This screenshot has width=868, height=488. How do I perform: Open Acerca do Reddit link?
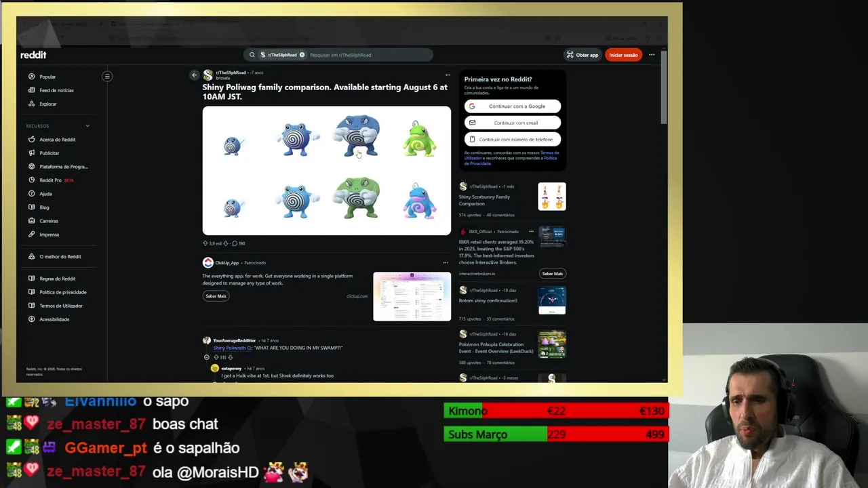click(57, 140)
